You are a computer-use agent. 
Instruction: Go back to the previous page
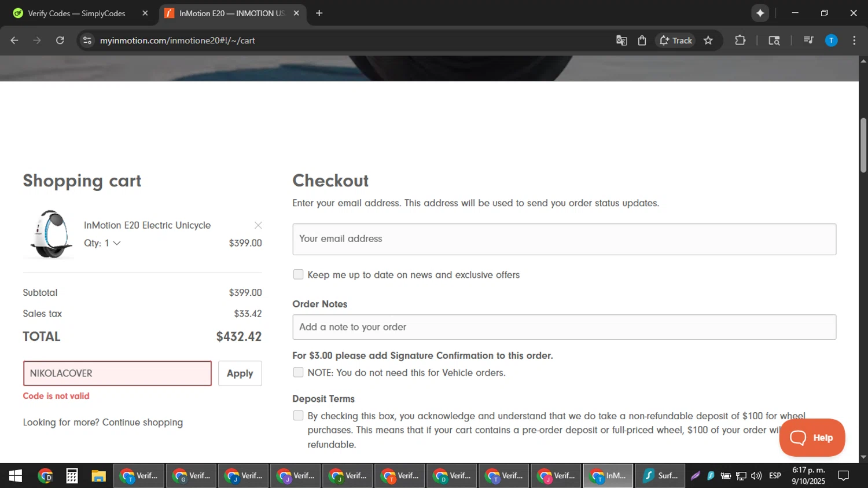click(14, 41)
